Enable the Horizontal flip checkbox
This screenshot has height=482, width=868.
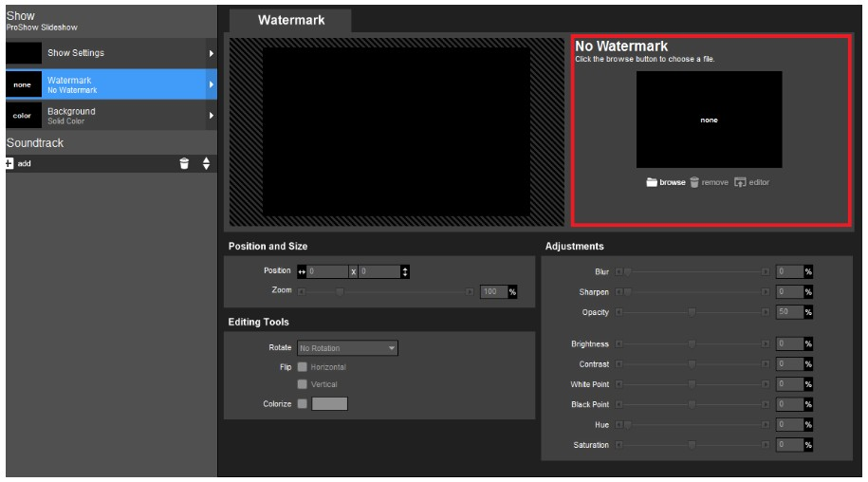pyautogui.click(x=303, y=366)
